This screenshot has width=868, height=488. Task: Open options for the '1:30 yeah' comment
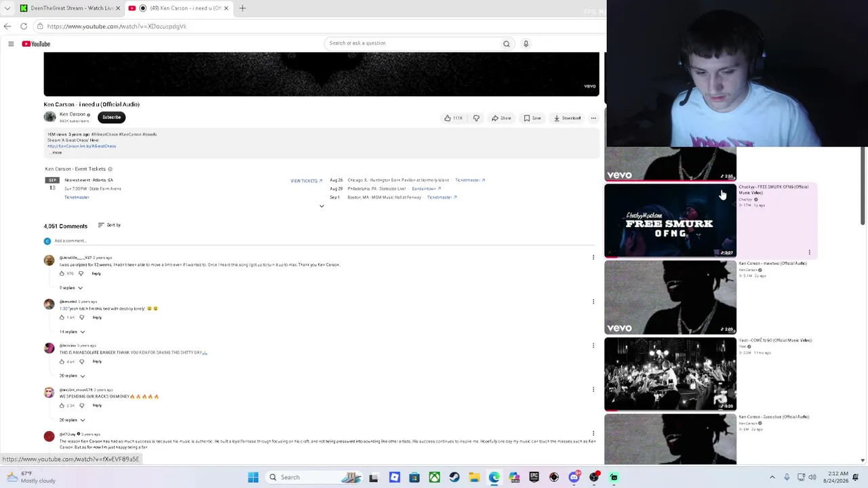point(593,302)
